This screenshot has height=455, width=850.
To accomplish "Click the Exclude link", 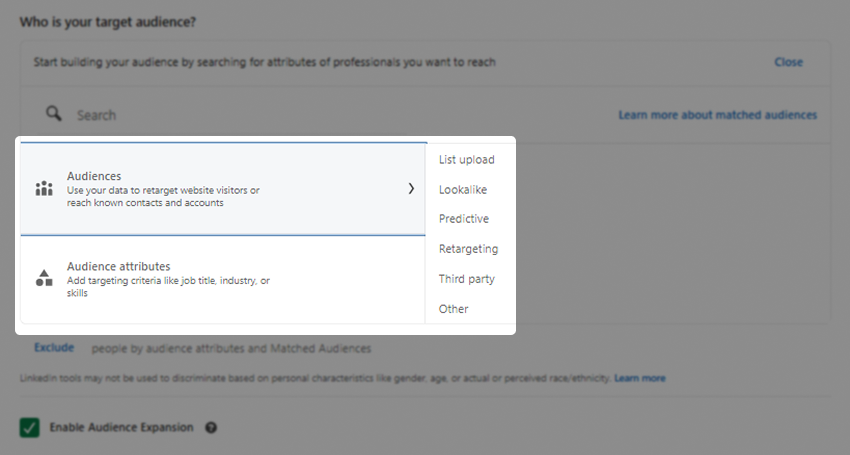I will point(54,348).
